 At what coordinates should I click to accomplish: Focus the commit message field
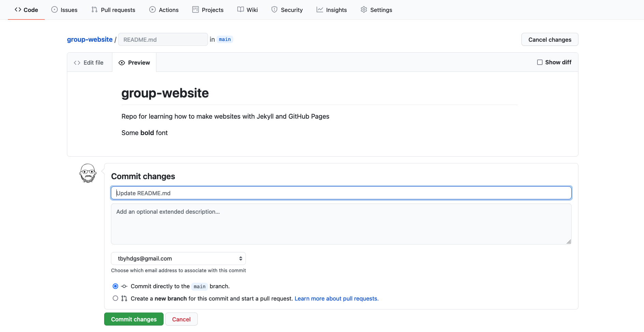tap(341, 193)
